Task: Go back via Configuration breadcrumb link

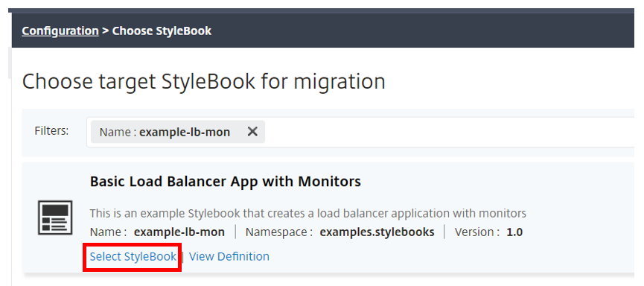Action: (x=60, y=31)
